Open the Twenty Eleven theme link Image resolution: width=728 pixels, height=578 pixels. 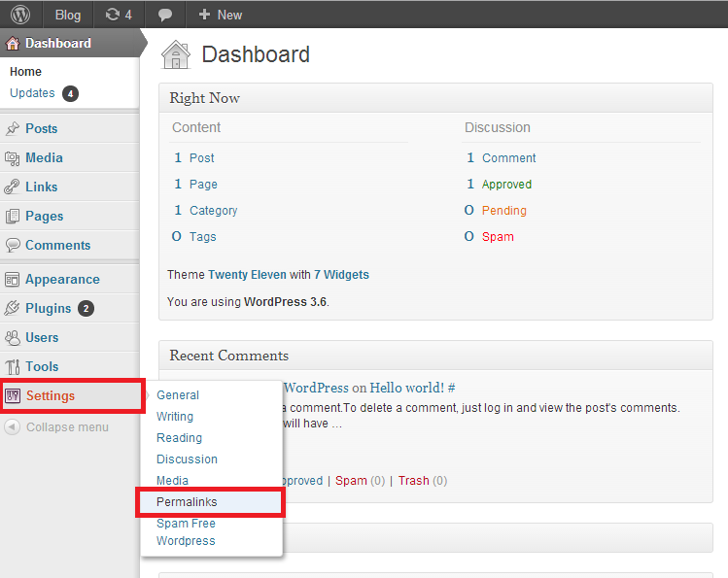click(x=247, y=275)
